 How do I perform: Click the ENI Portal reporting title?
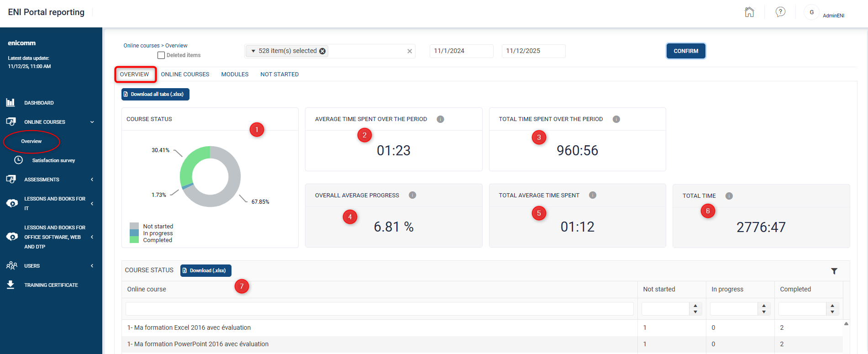[46, 12]
